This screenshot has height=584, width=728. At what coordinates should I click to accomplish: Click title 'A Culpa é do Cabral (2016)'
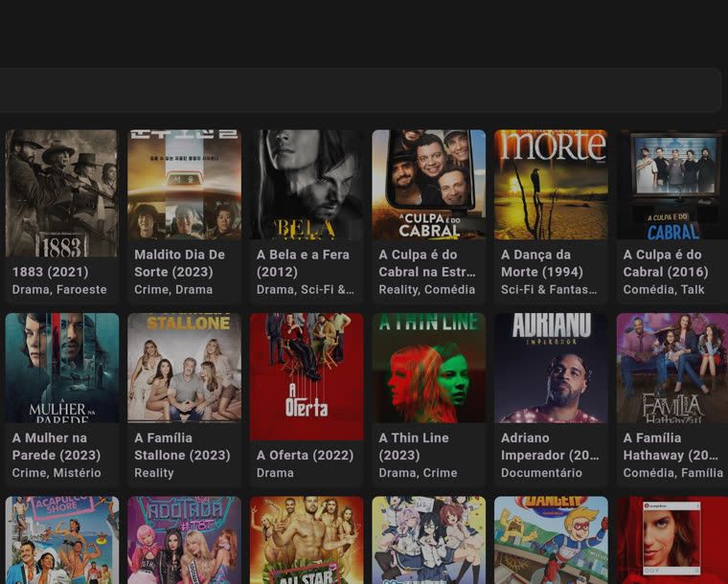[666, 263]
